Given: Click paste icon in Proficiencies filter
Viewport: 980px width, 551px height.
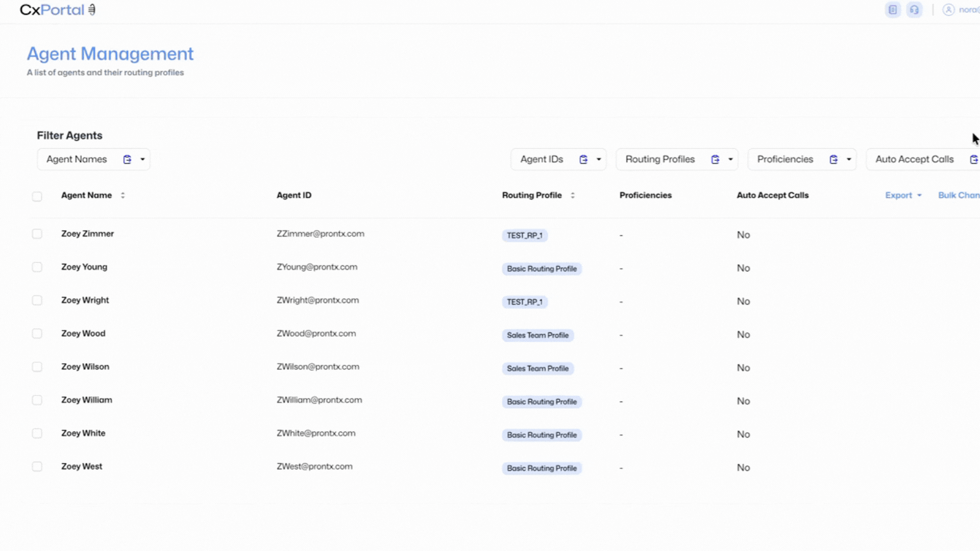Looking at the screenshot, I should click(x=834, y=160).
